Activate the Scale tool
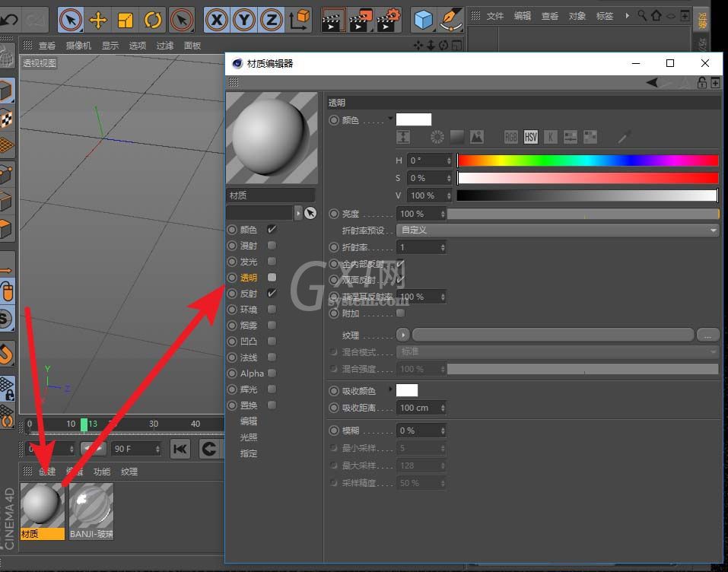The width and height of the screenshot is (728, 572). (x=126, y=20)
